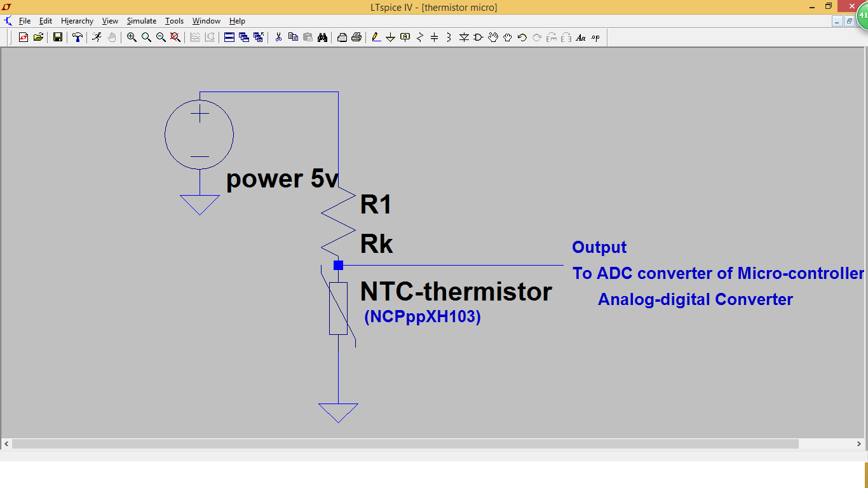Open the Window menu
This screenshot has width=868, height=488.
(207, 21)
